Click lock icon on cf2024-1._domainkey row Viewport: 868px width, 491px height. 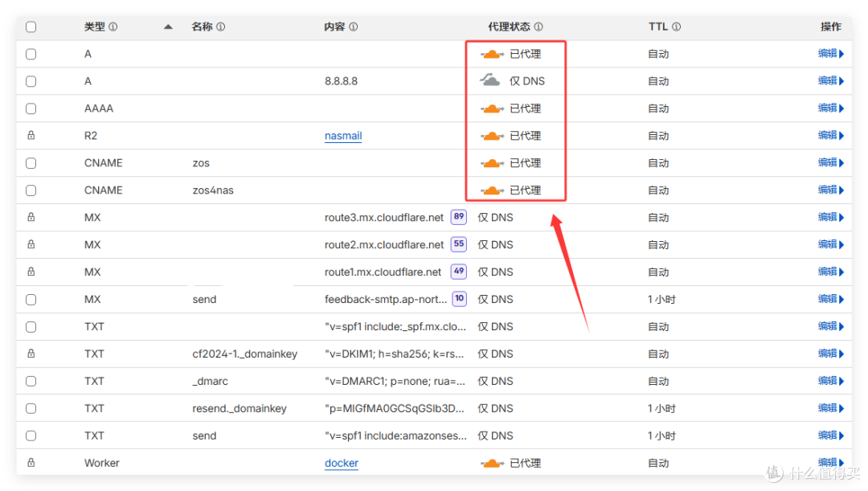pos(31,353)
